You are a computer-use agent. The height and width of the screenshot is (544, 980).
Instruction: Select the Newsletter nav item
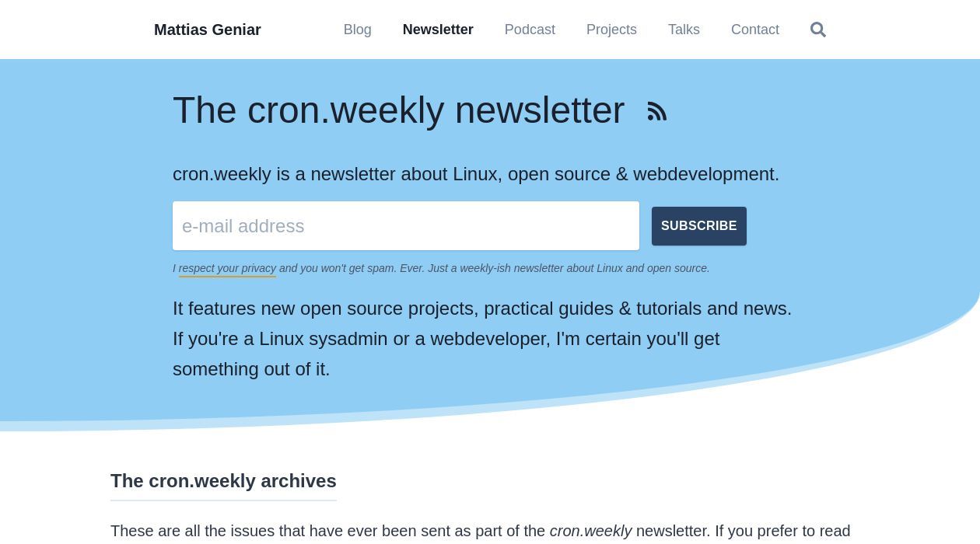click(438, 30)
